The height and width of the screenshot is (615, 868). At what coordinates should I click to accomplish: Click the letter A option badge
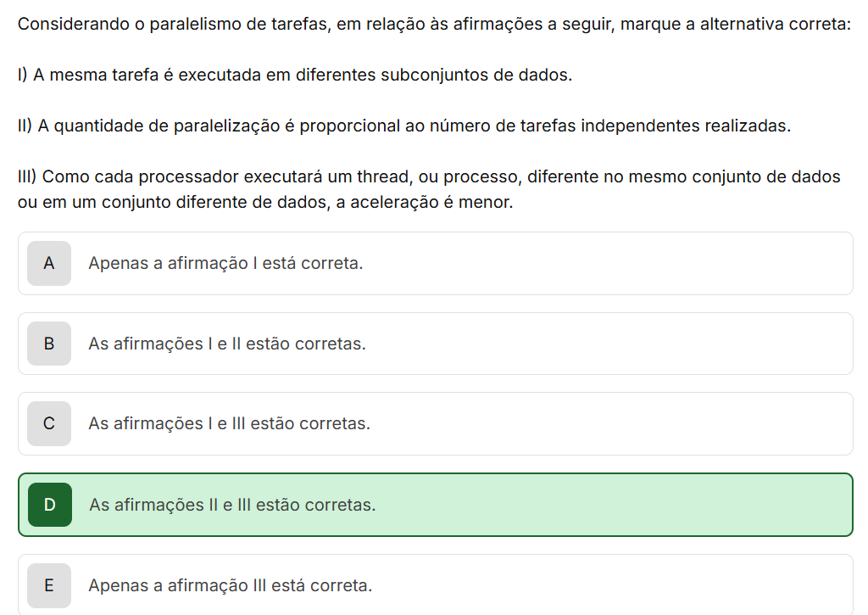coord(49,263)
